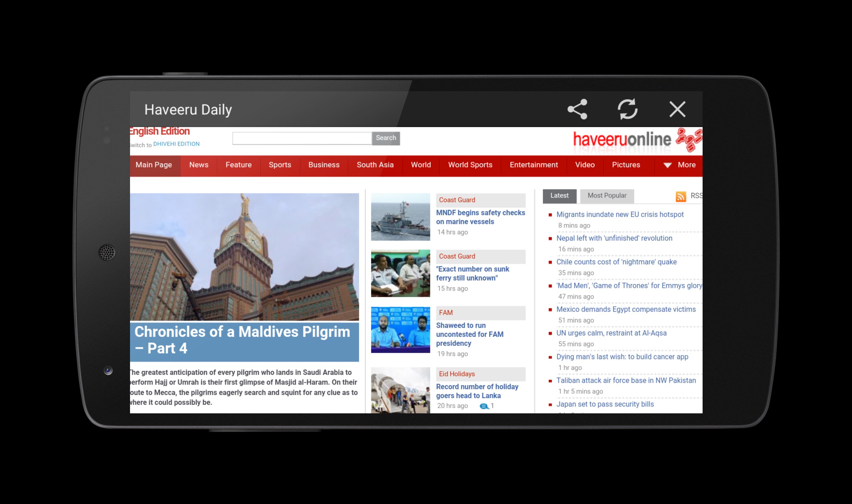The width and height of the screenshot is (852, 504).
Task: Go to the South Asia section
Action: tap(375, 165)
